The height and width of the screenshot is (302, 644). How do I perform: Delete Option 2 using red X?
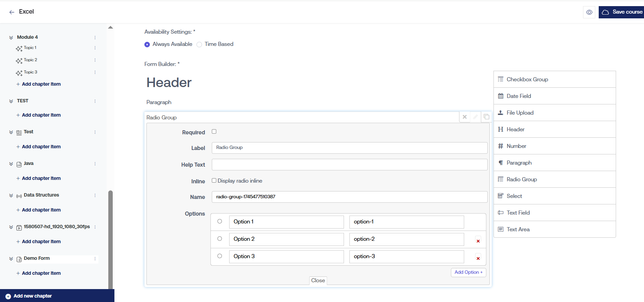click(478, 241)
